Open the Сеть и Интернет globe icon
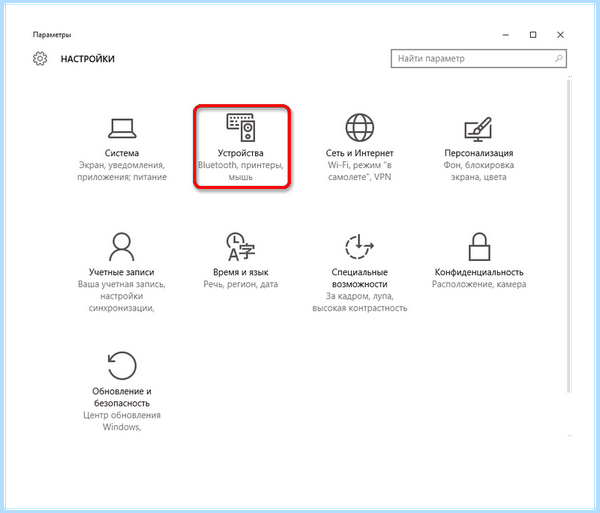600x513 pixels. click(x=359, y=127)
